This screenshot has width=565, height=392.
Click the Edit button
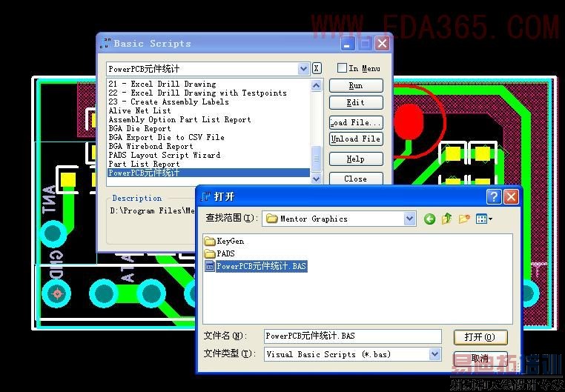356,102
